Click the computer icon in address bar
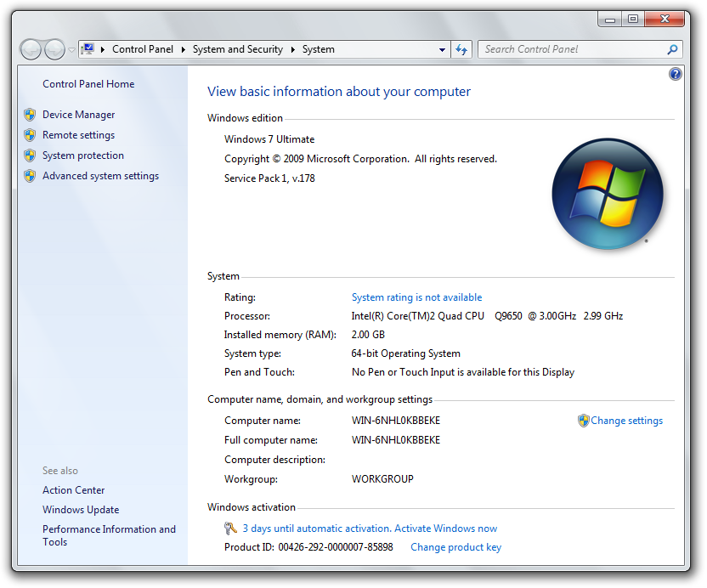The height and width of the screenshot is (588, 707). [88, 49]
